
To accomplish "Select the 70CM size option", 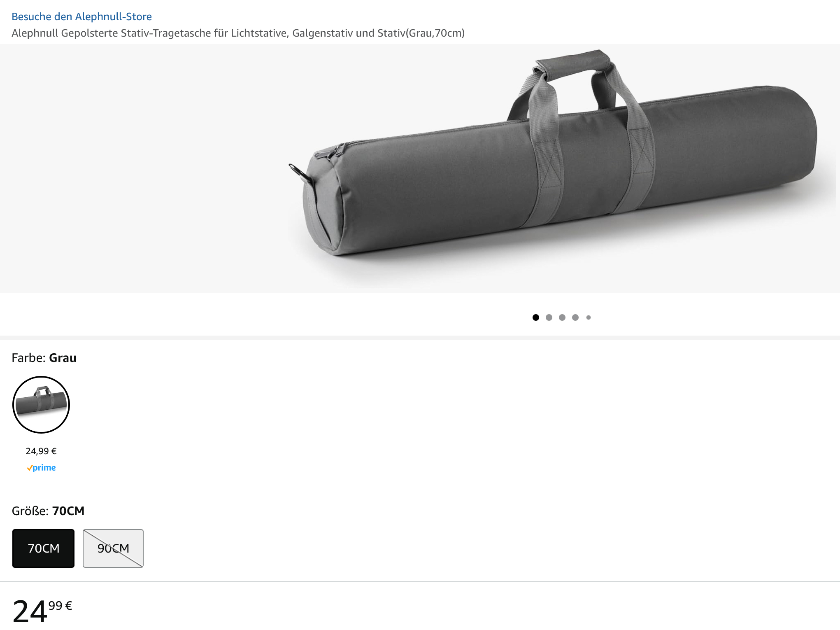I will click(x=43, y=548).
